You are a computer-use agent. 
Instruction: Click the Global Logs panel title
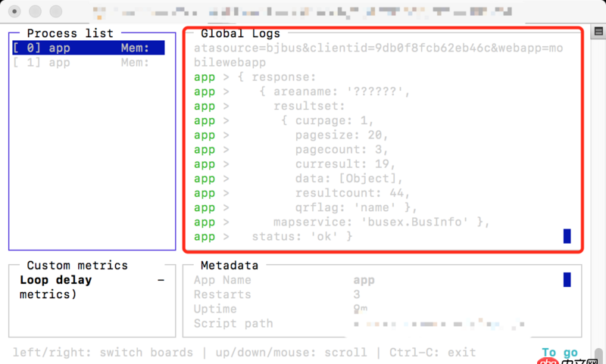pyautogui.click(x=240, y=33)
